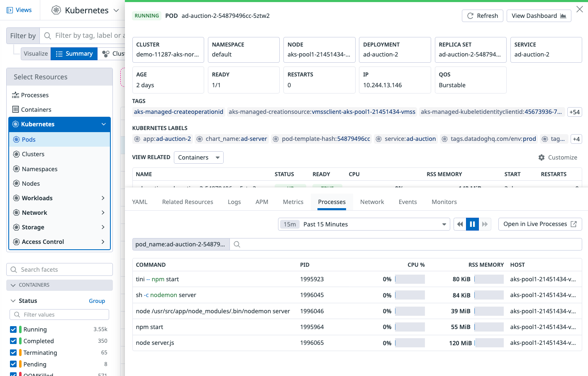Image resolution: width=588 pixels, height=376 pixels.
Task: Uncheck the Running status filter
Action: (13, 329)
